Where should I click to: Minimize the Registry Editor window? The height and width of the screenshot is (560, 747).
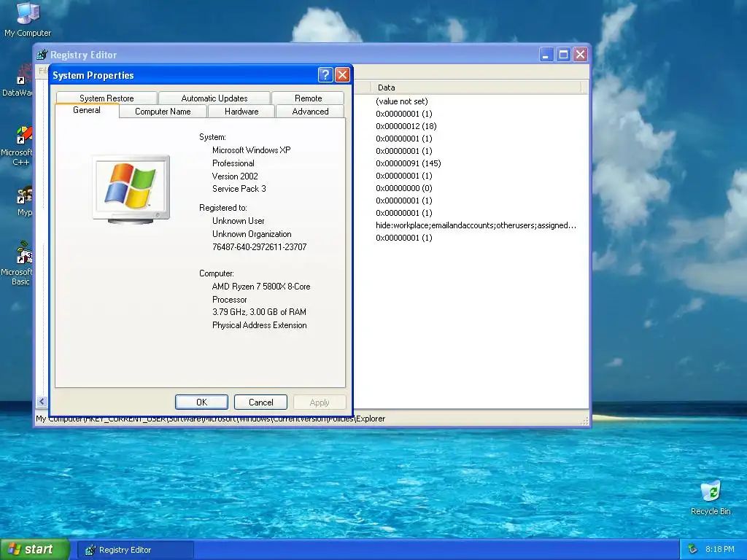546,55
